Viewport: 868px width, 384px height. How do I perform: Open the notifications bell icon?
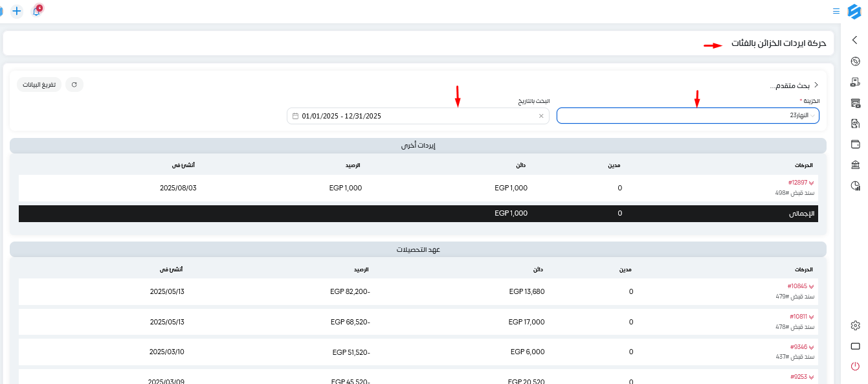[x=36, y=11]
